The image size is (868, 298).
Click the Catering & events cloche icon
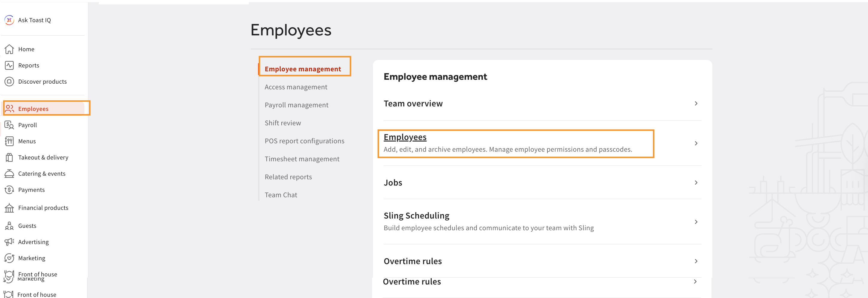coord(9,174)
